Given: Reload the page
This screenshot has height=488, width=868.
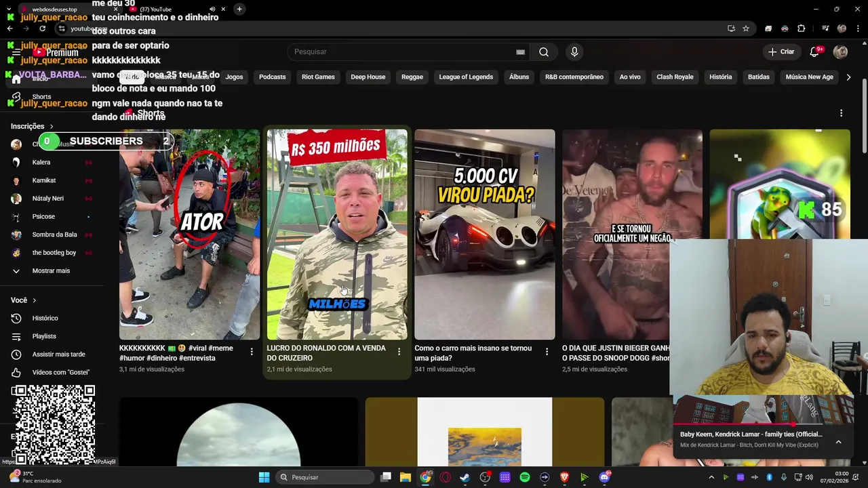Looking at the screenshot, I should [42, 28].
